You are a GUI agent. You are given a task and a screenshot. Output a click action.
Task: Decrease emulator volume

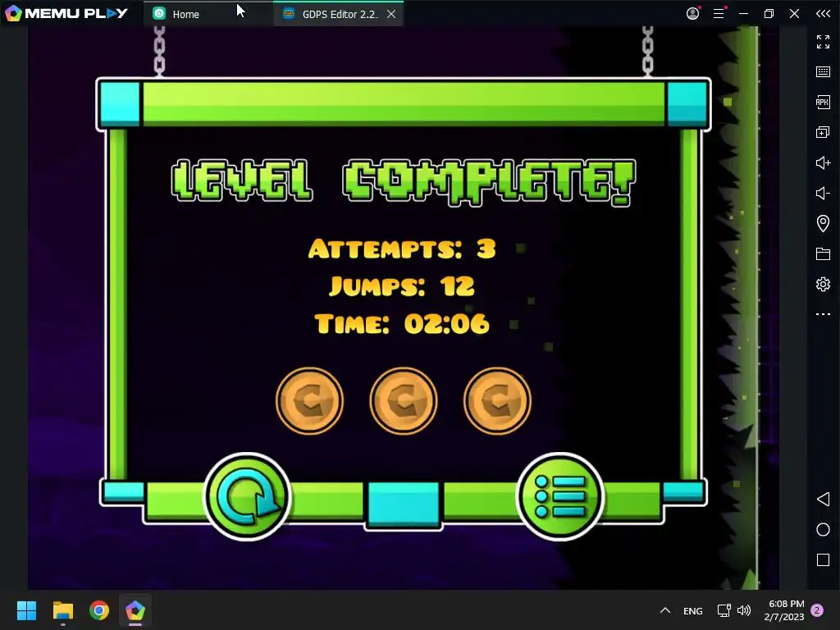tap(823, 193)
